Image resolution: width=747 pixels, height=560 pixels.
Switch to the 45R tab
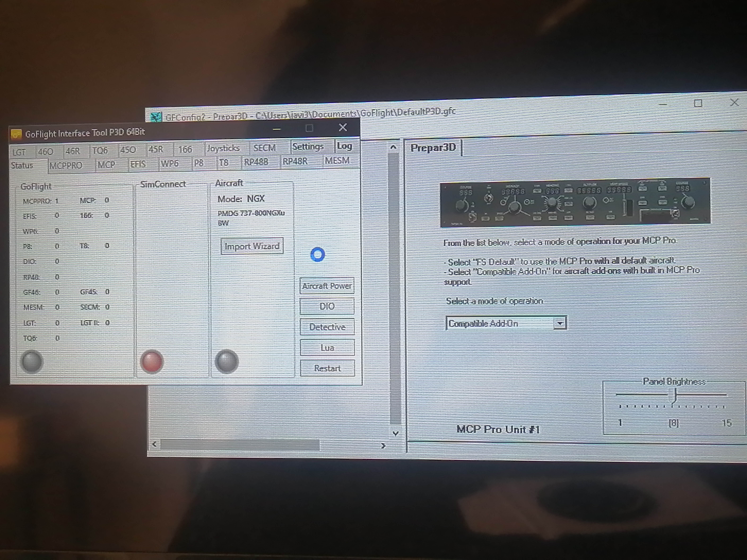coord(156,149)
